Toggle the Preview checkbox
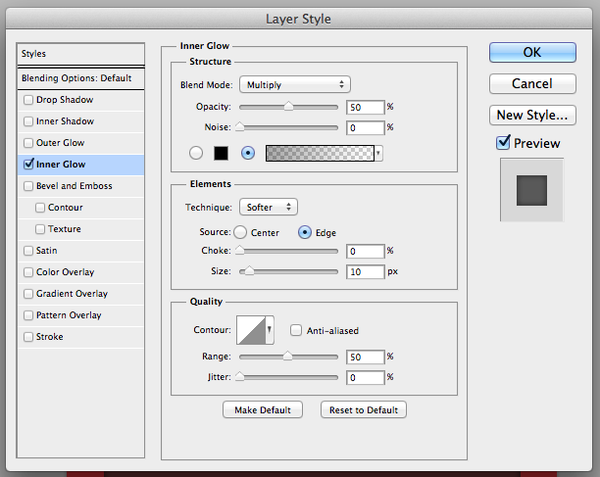 click(x=503, y=143)
